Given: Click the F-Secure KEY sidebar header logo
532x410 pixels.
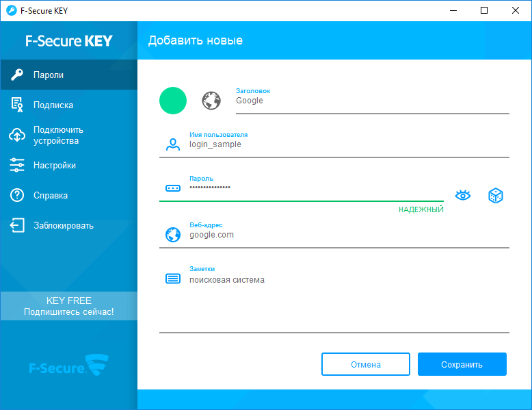Looking at the screenshot, I should (69, 41).
